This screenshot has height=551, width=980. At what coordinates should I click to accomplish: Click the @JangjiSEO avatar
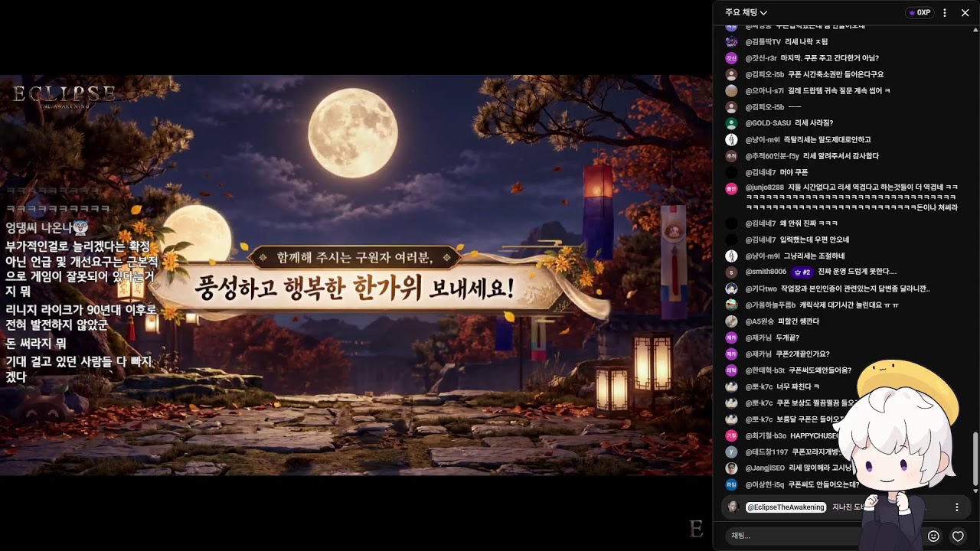click(x=731, y=468)
